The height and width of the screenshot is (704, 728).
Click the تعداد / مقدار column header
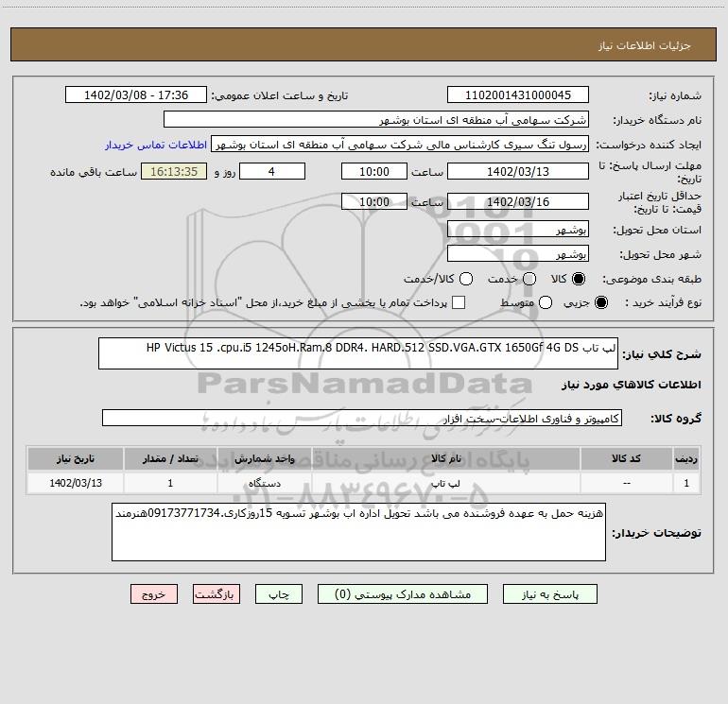point(170,458)
